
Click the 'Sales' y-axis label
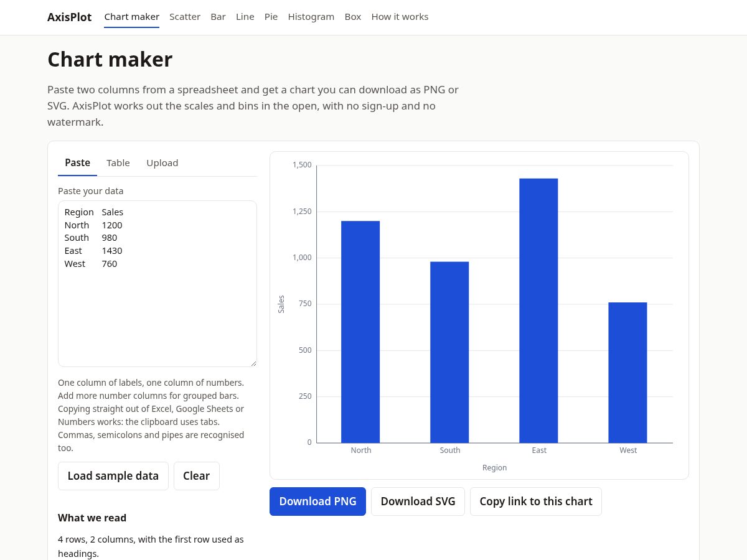pos(281,304)
